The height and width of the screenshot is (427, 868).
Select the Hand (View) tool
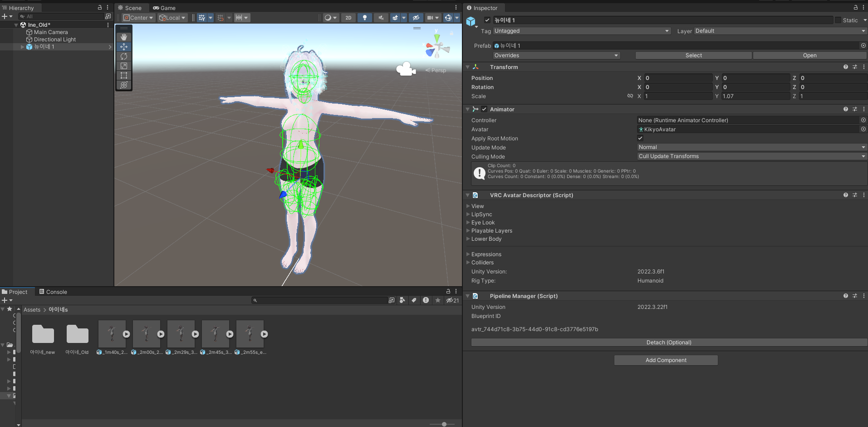(x=124, y=37)
